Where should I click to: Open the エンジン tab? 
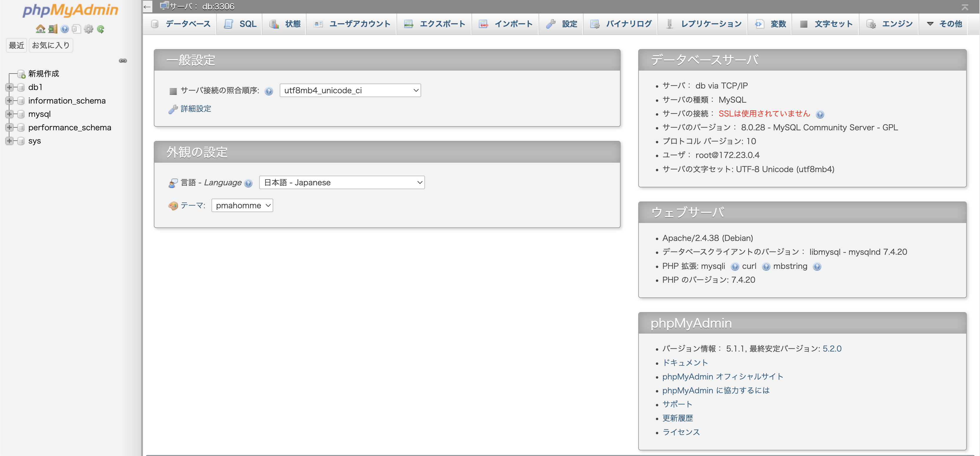[x=889, y=24]
